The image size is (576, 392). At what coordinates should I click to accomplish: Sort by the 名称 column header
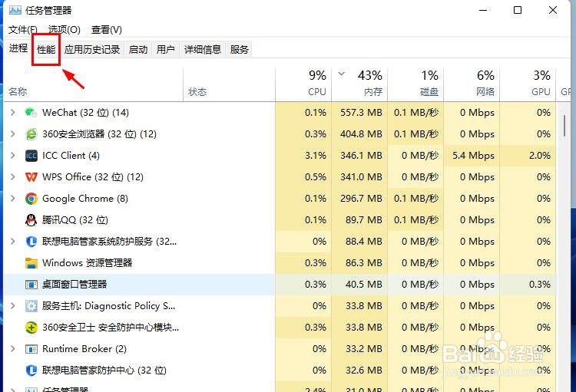[93, 84]
